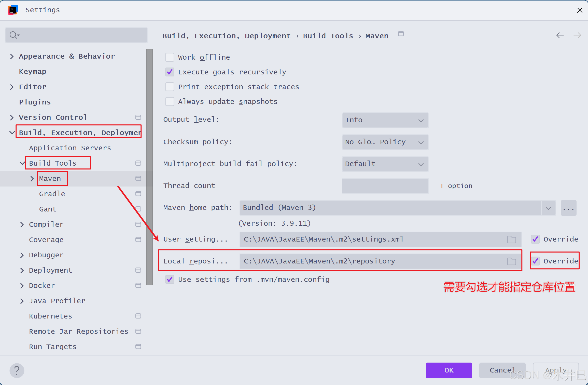
Task: Browse folder icon for local repository
Action: tap(511, 261)
